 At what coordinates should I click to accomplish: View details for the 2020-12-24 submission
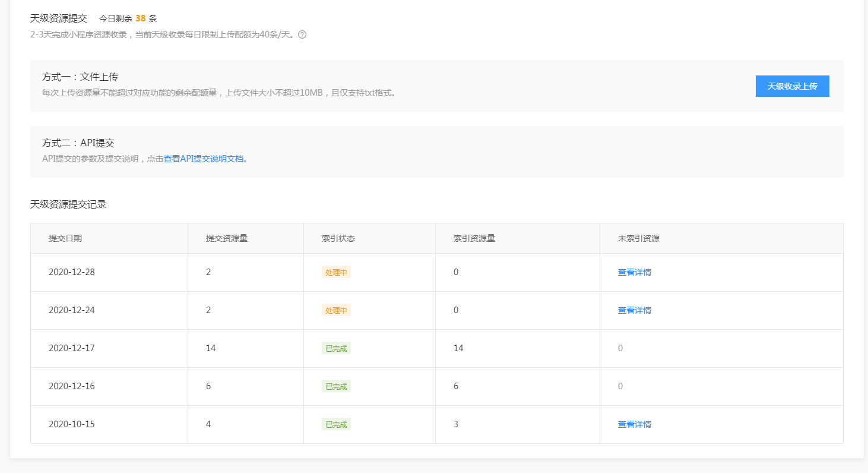tap(634, 310)
